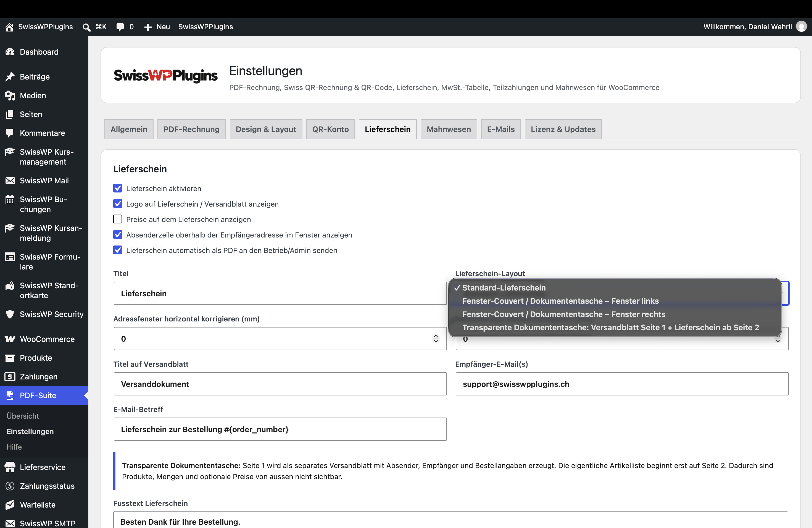Click stepper arrows of Adressfenster horizontal field
This screenshot has width=812, height=528.
click(x=436, y=339)
